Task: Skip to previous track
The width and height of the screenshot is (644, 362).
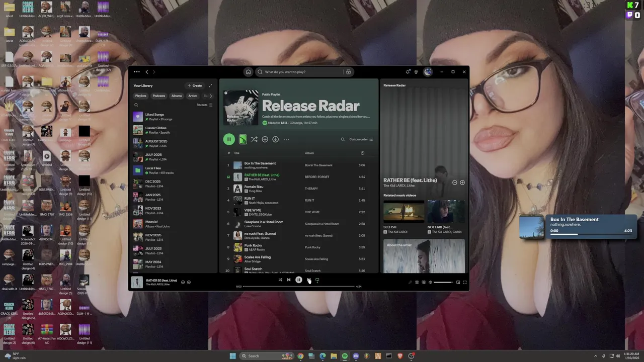Action: (289, 280)
